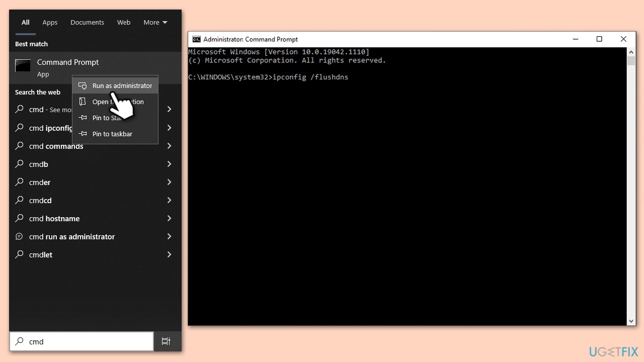Expand the cmd ipconfig suggestion arrow

click(170, 128)
